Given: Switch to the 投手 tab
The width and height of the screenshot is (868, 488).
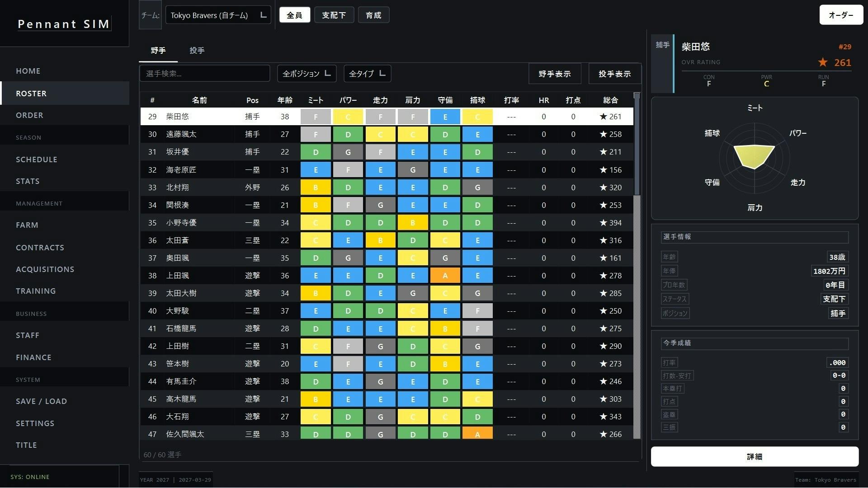Looking at the screenshot, I should point(197,51).
